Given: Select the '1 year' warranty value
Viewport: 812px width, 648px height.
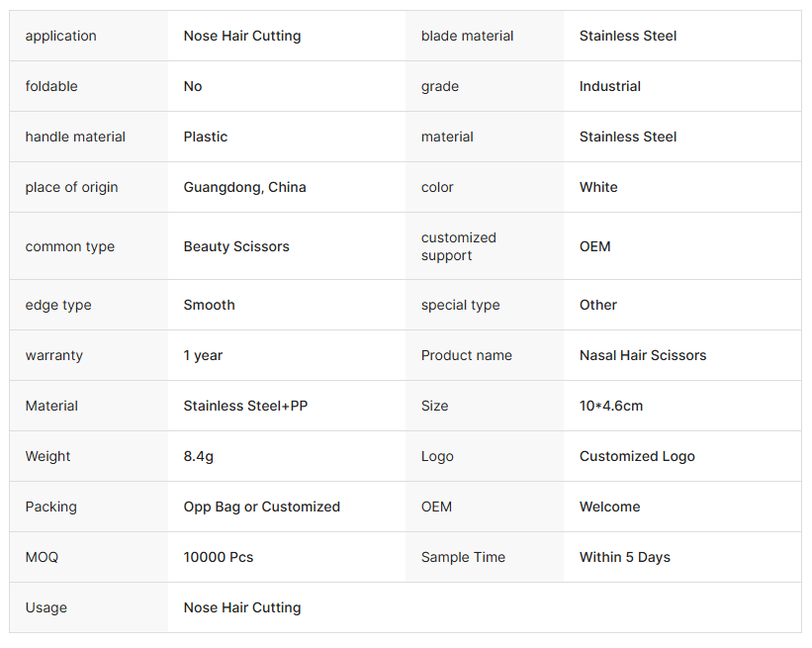Looking at the screenshot, I should pos(204,356).
